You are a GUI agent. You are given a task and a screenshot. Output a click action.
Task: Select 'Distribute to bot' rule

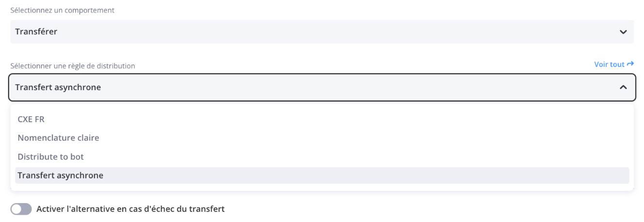tap(50, 157)
